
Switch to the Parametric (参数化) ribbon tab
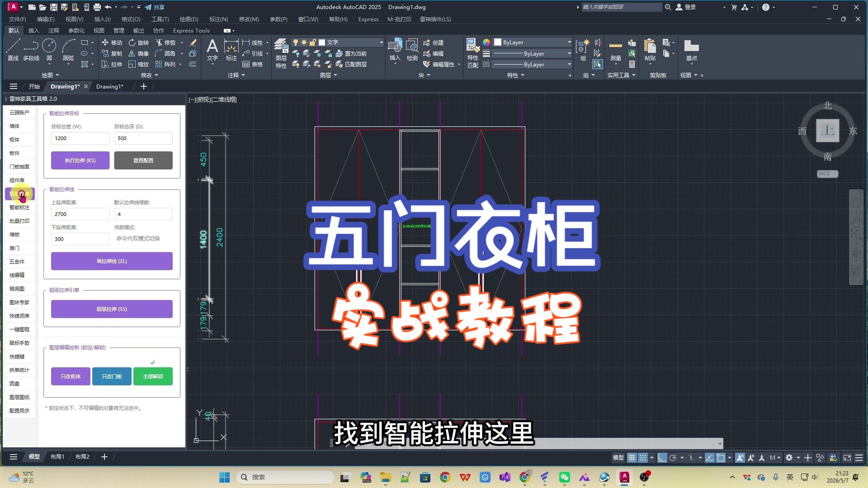(x=76, y=30)
